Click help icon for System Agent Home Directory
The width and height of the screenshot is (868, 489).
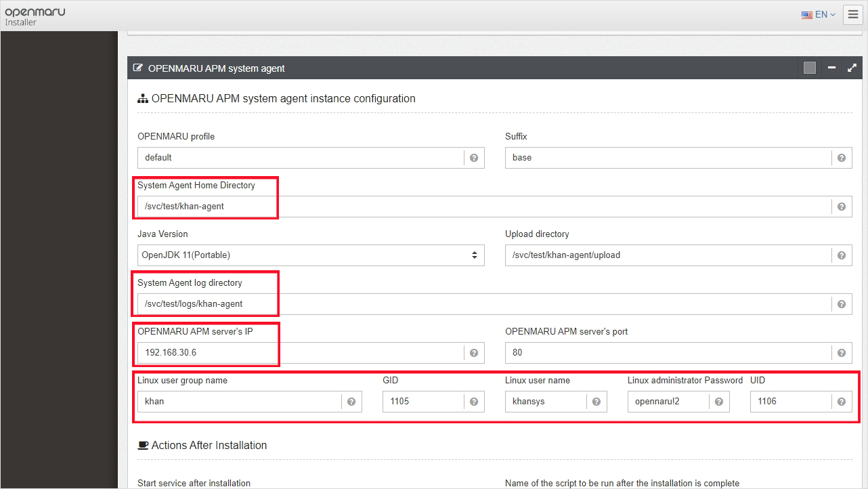(841, 207)
